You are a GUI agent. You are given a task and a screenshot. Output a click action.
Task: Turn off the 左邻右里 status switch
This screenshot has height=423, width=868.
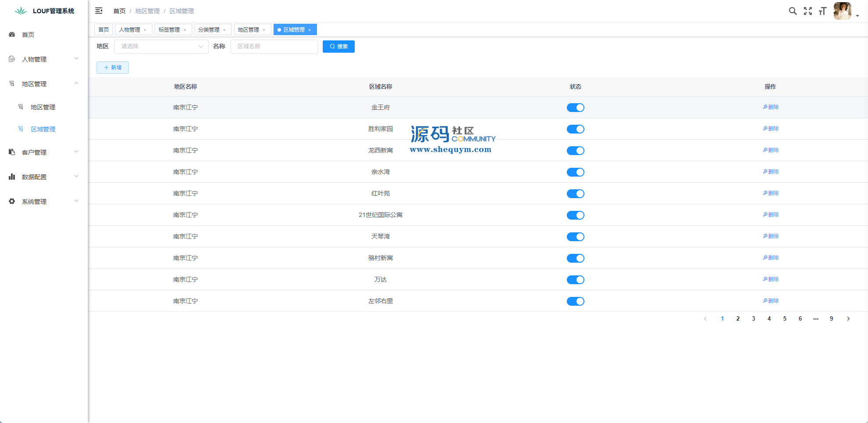tap(575, 301)
